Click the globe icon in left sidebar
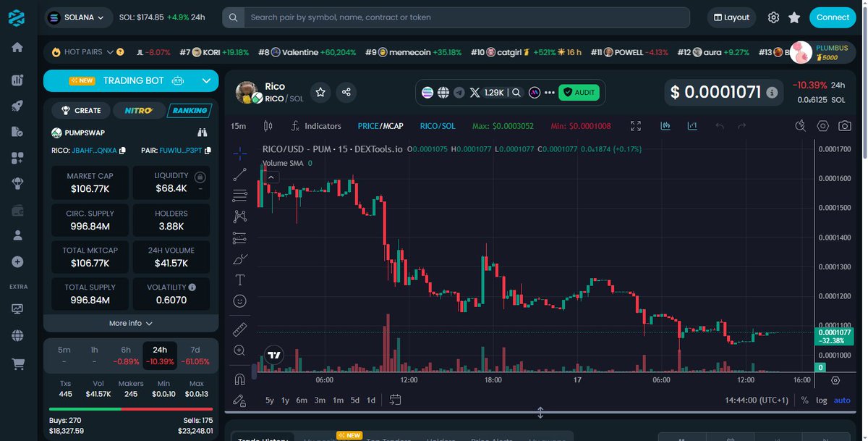 pos(17,335)
